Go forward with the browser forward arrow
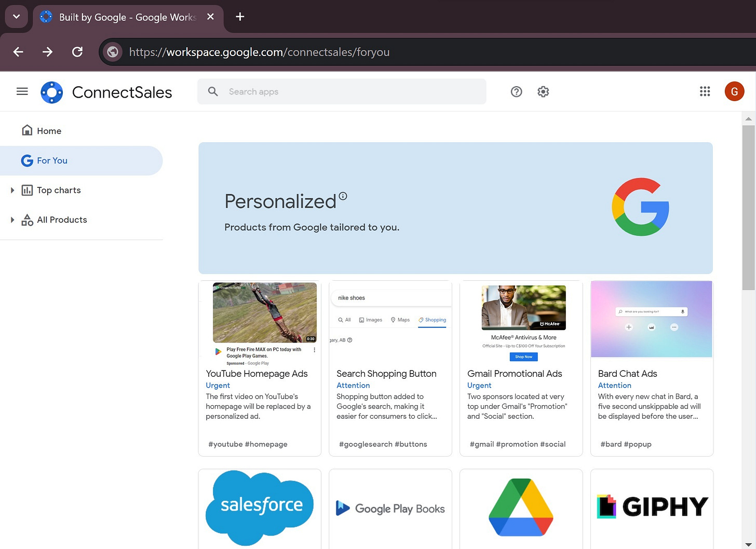The image size is (756, 549). [47, 52]
